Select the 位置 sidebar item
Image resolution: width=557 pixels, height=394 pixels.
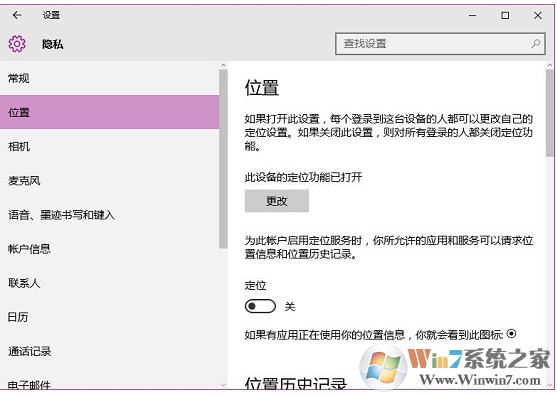click(x=109, y=112)
